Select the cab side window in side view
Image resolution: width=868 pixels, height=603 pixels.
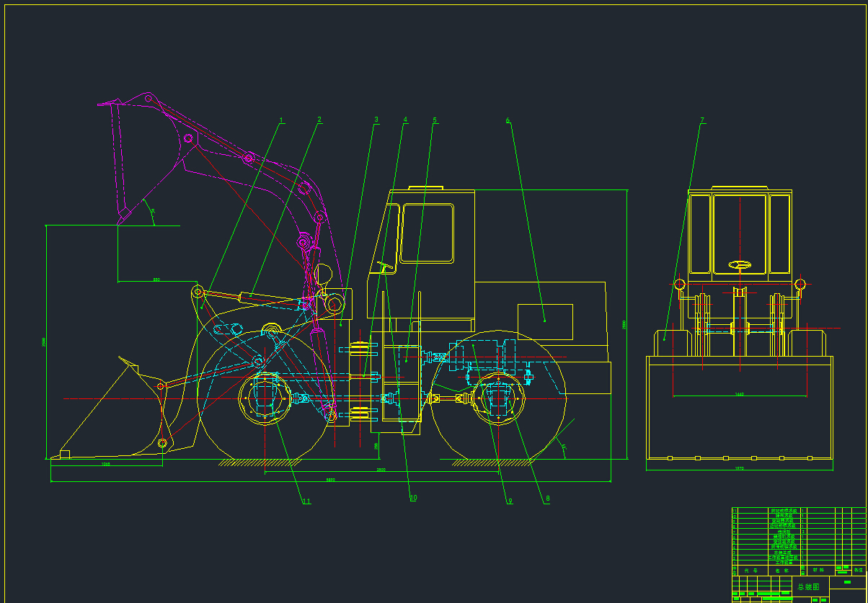[x=428, y=233]
